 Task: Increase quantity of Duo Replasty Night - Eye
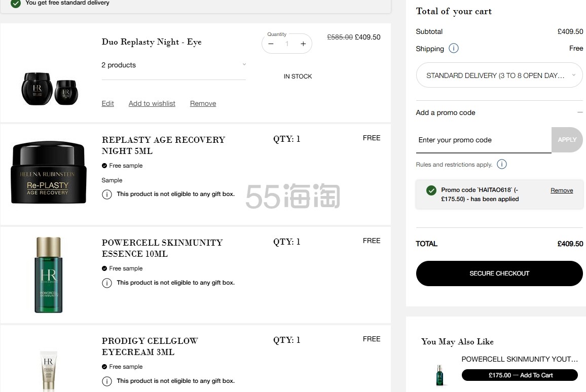[303, 44]
